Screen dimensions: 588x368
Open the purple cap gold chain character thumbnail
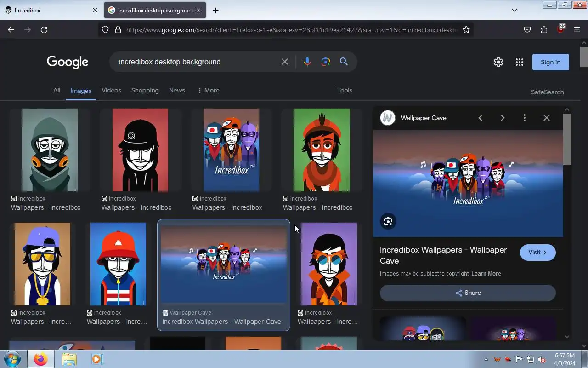coord(42,264)
